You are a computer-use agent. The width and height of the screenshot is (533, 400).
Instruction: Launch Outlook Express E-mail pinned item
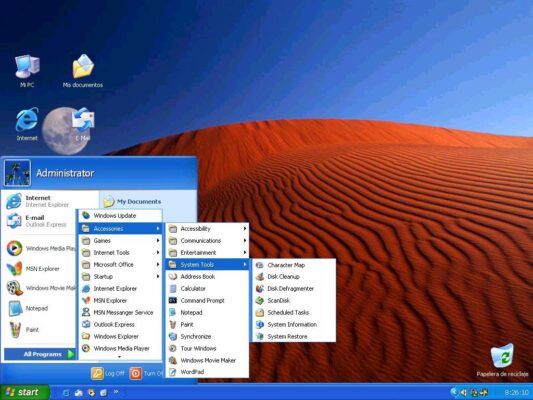[37, 221]
